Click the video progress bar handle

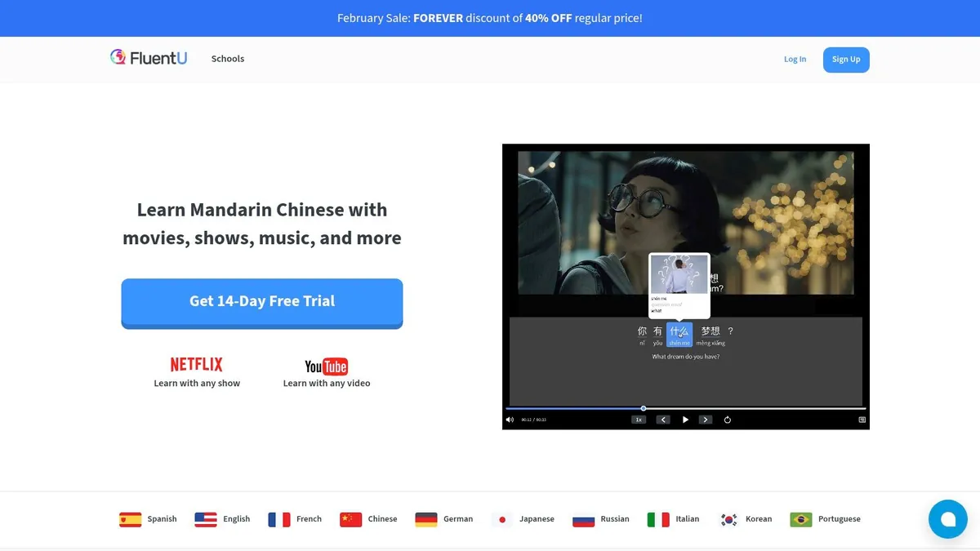(644, 408)
